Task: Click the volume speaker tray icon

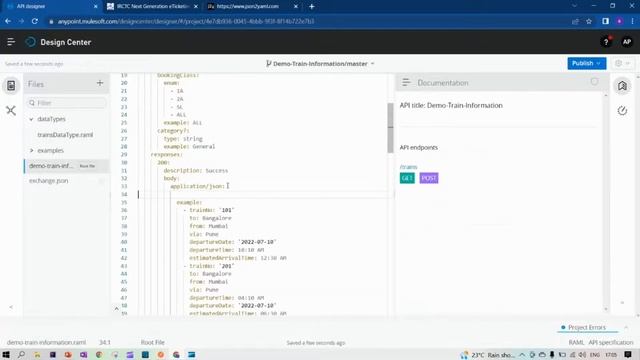Action: [x=582, y=355]
